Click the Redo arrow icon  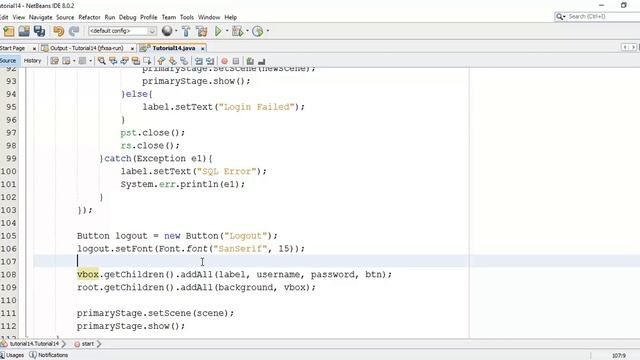coord(74,31)
